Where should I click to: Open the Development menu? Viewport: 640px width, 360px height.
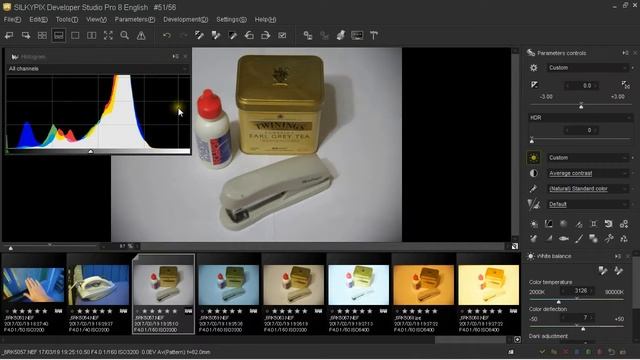[x=186, y=19]
